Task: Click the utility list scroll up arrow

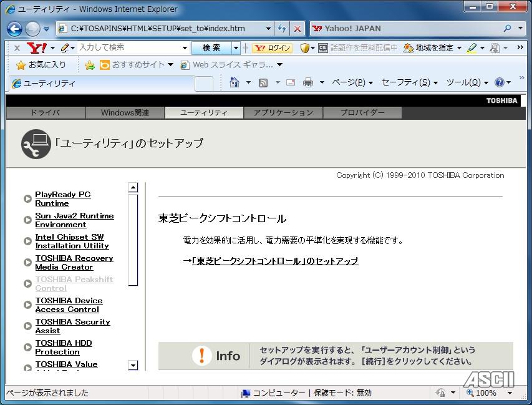Action: click(133, 187)
